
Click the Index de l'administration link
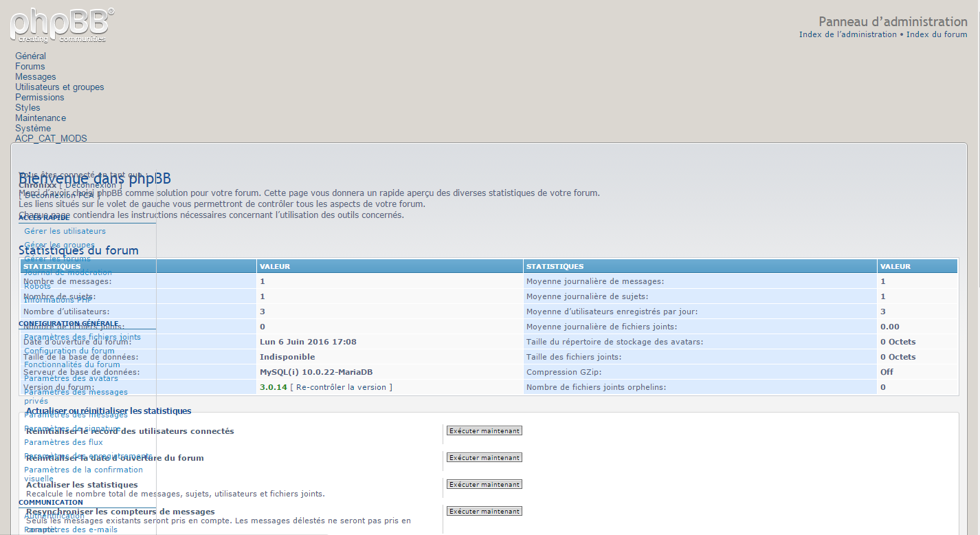[x=847, y=34]
